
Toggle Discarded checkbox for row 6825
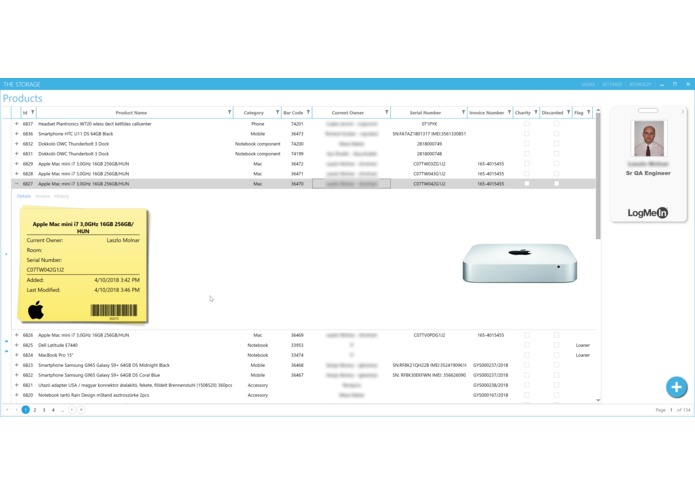(x=556, y=345)
